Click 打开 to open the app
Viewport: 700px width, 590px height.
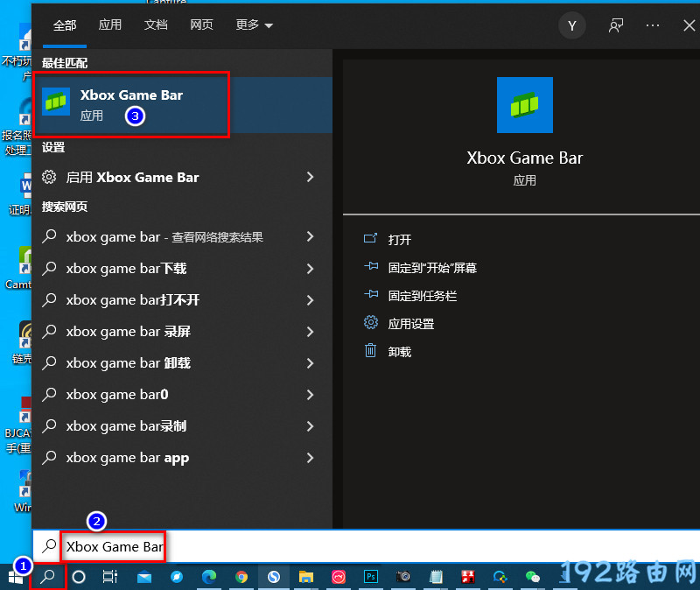pyautogui.click(x=399, y=240)
